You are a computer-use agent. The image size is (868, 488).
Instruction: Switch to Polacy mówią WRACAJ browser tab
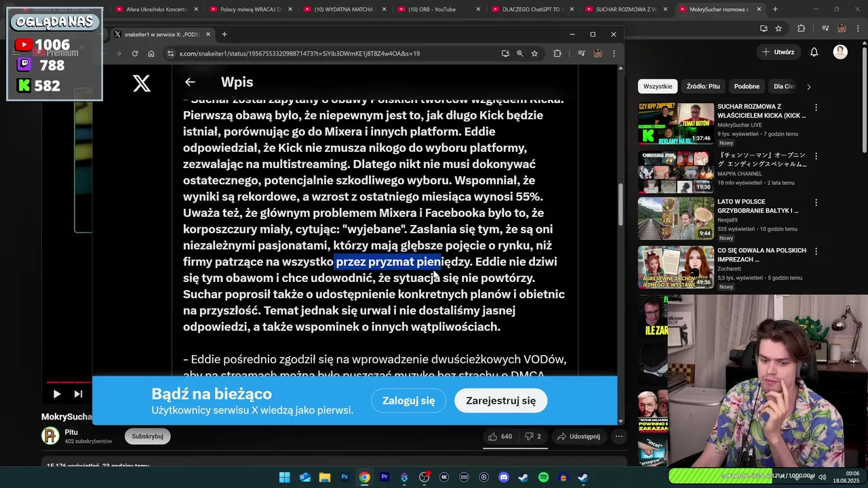click(x=250, y=9)
